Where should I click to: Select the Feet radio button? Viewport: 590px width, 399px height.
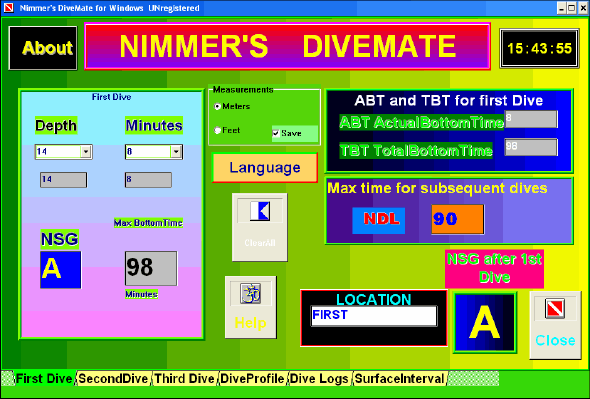pyautogui.click(x=217, y=131)
